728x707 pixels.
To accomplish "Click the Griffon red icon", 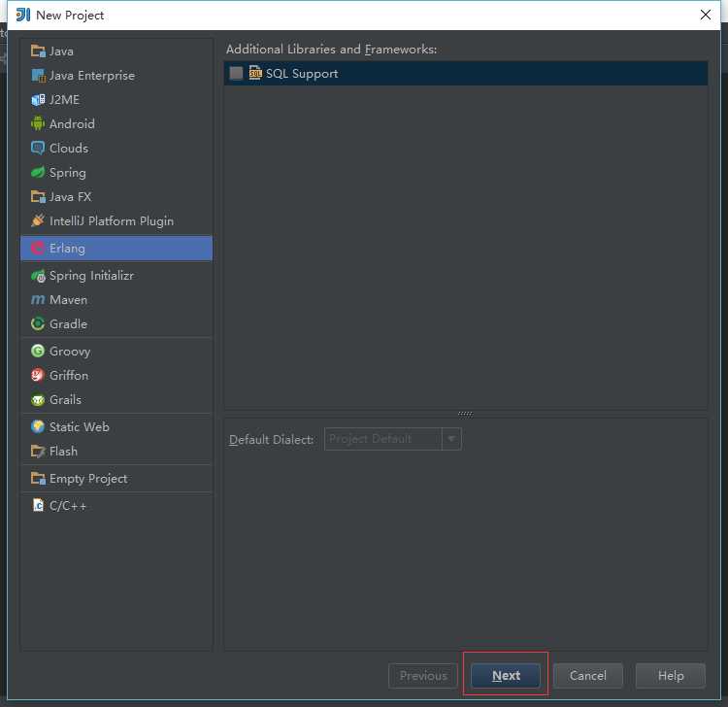I will [x=38, y=375].
